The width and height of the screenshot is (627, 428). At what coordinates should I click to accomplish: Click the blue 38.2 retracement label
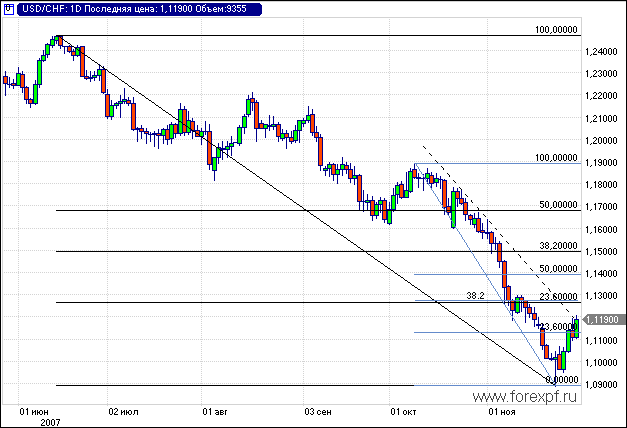click(476, 296)
